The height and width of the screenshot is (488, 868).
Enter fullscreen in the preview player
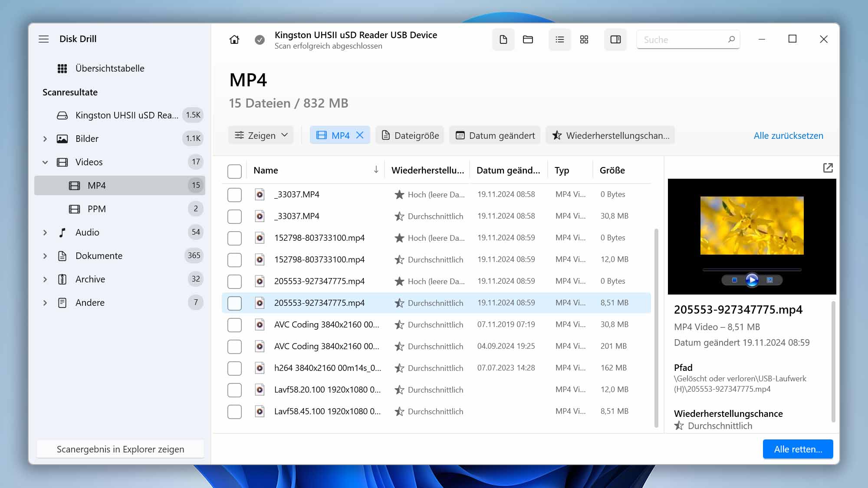coord(770,280)
